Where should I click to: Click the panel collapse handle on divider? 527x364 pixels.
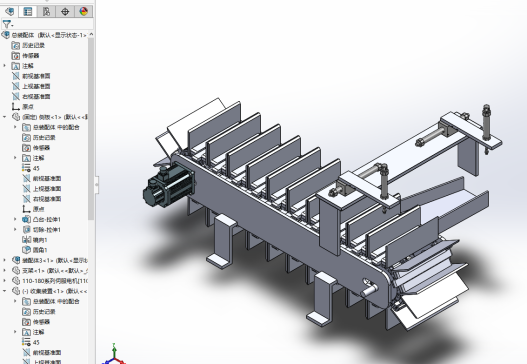click(x=97, y=185)
